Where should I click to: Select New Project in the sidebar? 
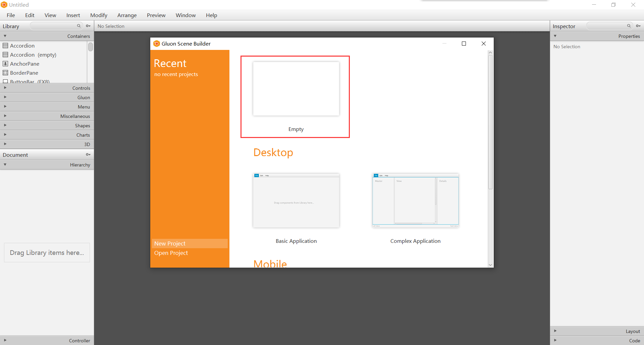pos(190,244)
